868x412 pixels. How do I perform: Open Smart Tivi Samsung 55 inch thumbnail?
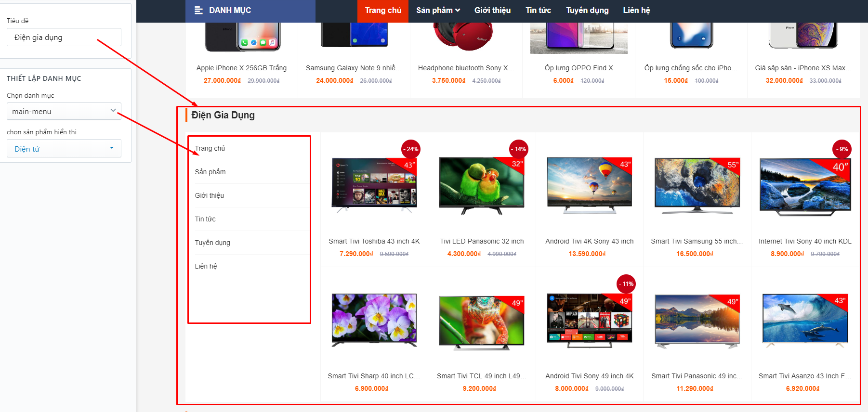coord(697,185)
